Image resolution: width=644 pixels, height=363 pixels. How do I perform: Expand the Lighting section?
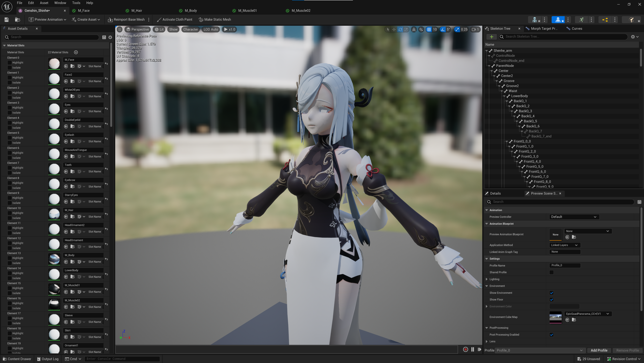click(x=486, y=279)
